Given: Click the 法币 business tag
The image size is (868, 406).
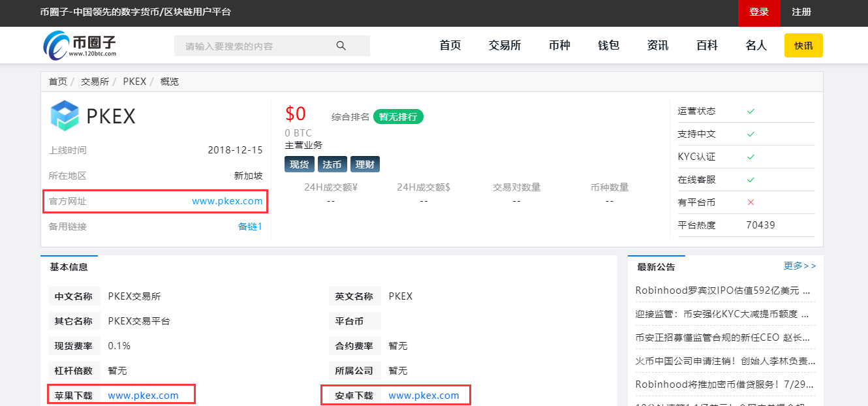Looking at the screenshot, I should 332,164.
